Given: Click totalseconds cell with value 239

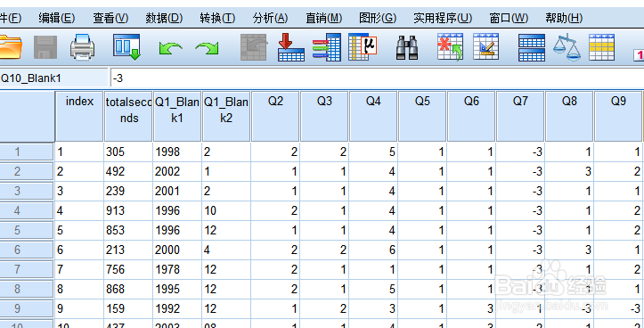Looking at the screenshot, I should click(x=128, y=191).
